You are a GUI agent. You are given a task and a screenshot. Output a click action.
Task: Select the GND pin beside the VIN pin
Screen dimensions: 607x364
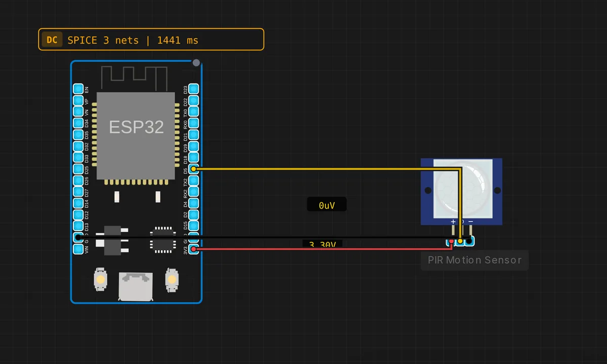point(78,238)
